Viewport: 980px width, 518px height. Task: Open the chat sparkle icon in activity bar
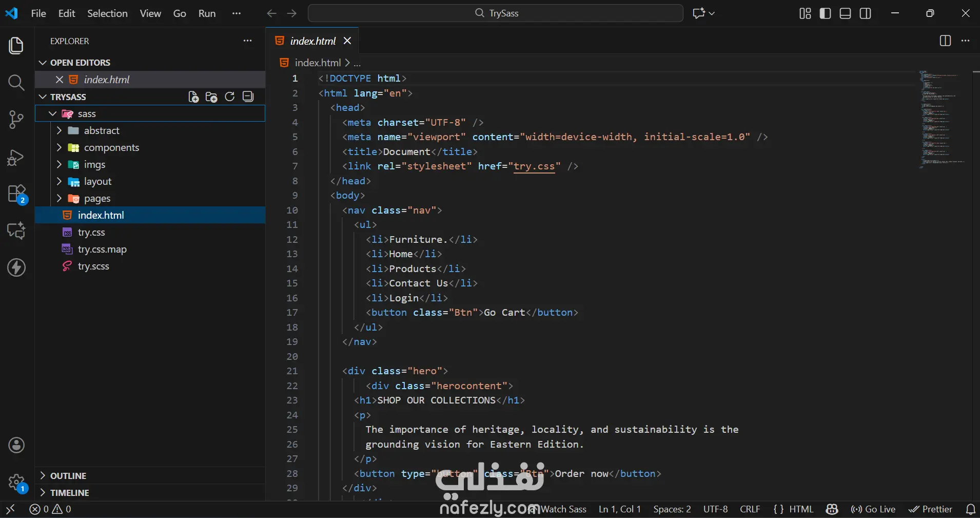click(16, 231)
